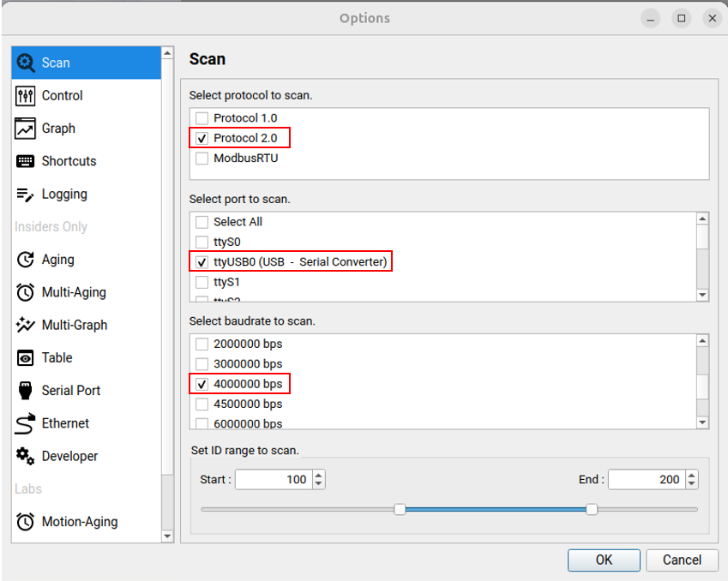Open the Ethernet settings page
The width and height of the screenshot is (728, 581).
point(65,423)
